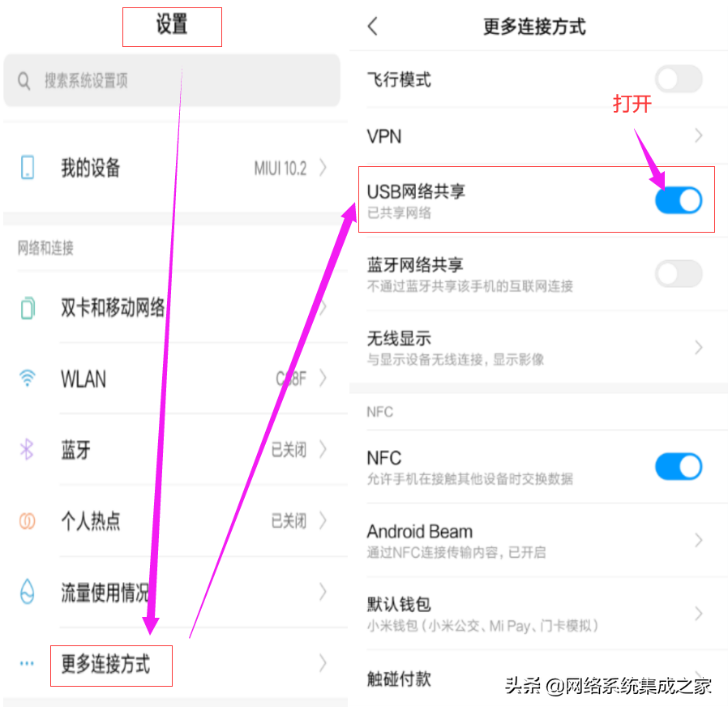Screen dimensions: 728x711
Task: Enable the 飞行模式 switch
Action: pyautogui.click(x=679, y=79)
